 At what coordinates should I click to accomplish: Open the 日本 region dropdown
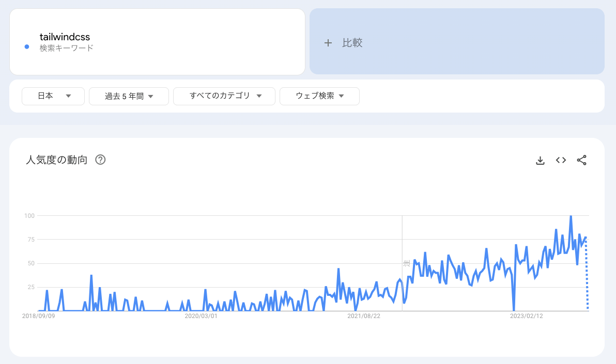pos(53,96)
